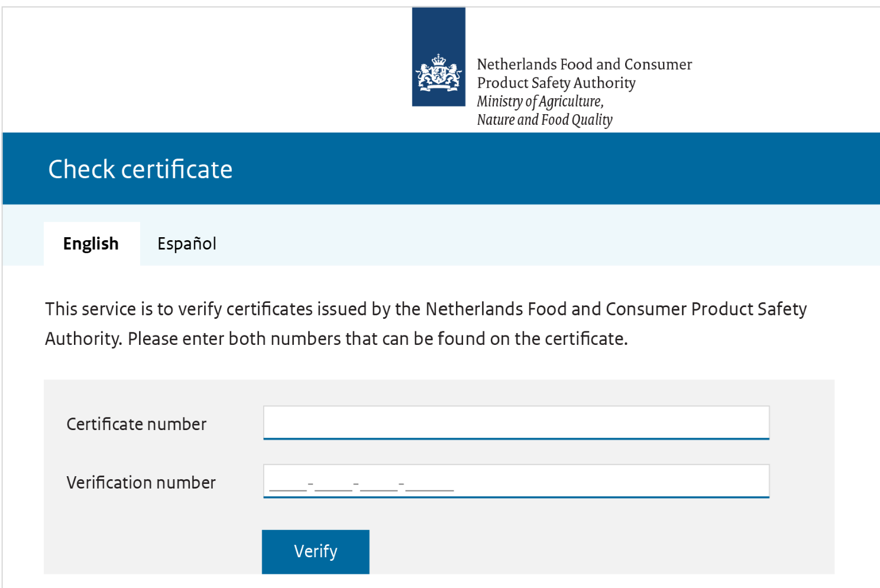Click the 'Certificate number' field label
The width and height of the screenshot is (880, 588).
(x=137, y=424)
